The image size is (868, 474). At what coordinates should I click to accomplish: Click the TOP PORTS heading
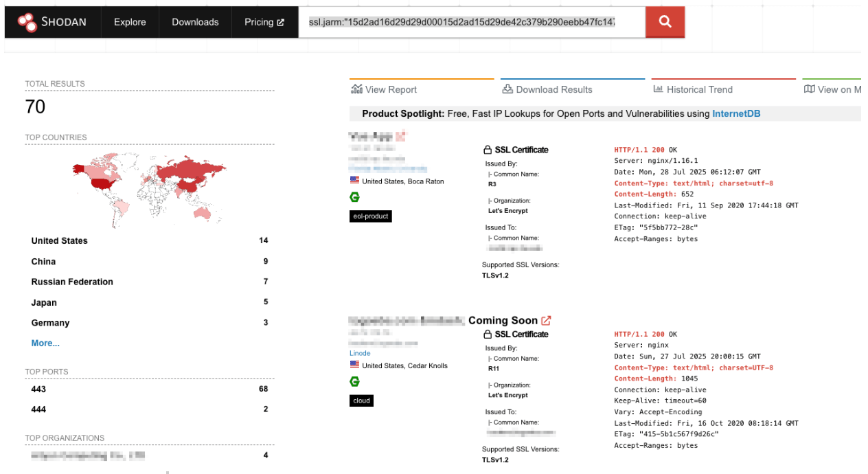click(x=47, y=372)
